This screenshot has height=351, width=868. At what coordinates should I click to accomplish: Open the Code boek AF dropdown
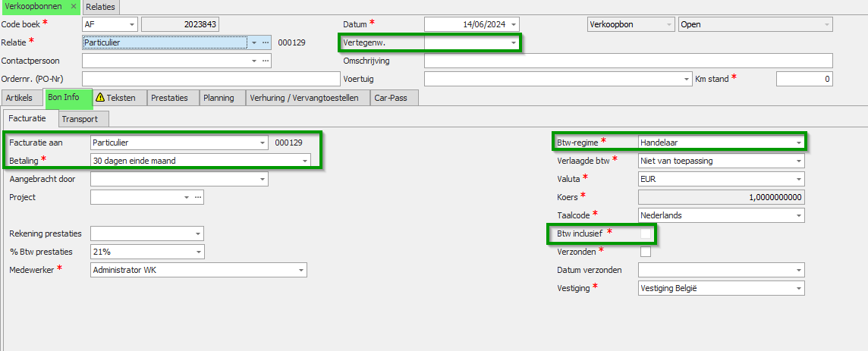(132, 24)
